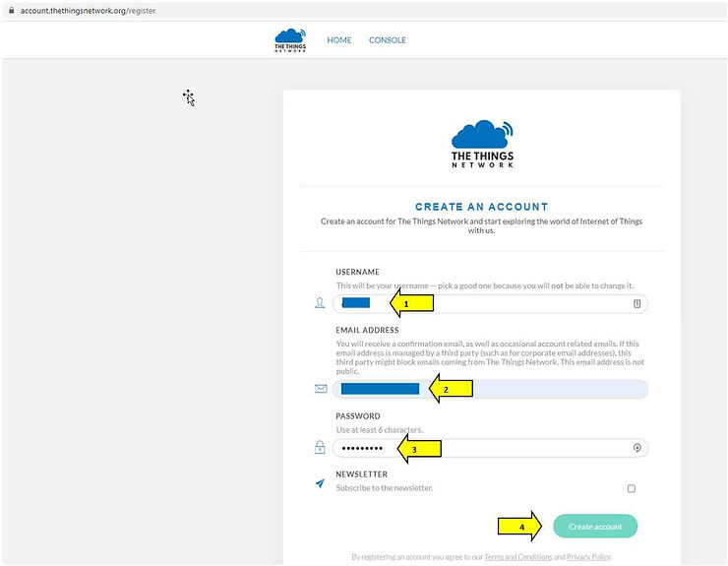This screenshot has height=566, width=728.
Task: Open the HOME navigation link
Action: click(339, 40)
